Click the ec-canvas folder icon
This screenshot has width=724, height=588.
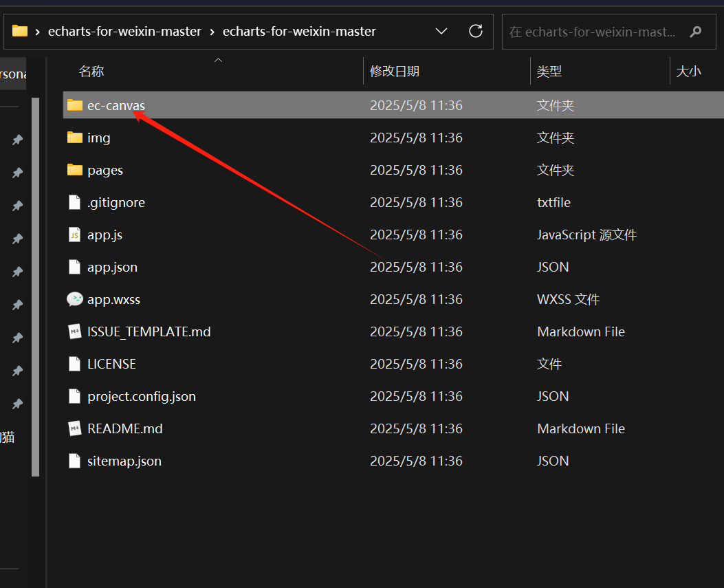[74, 105]
